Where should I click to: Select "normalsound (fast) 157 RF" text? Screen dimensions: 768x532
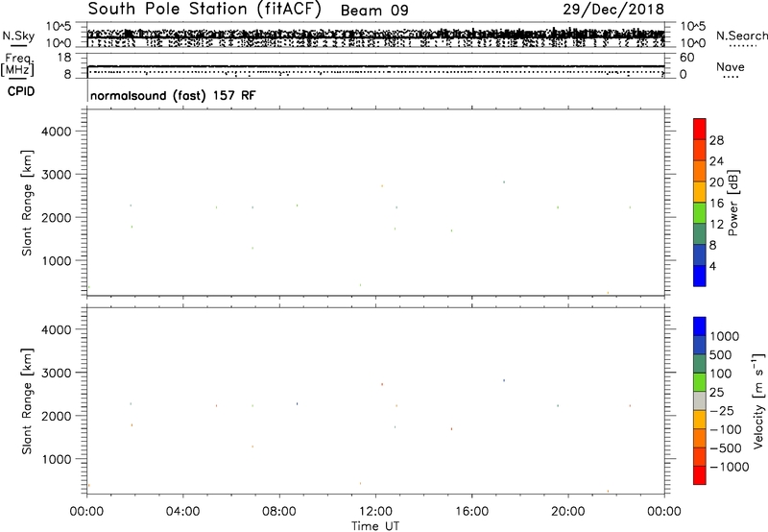point(173,95)
